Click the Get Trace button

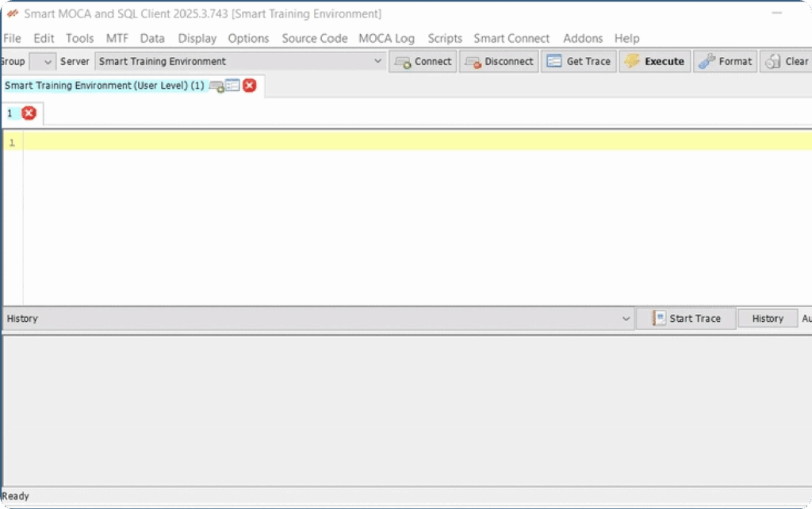click(x=579, y=62)
